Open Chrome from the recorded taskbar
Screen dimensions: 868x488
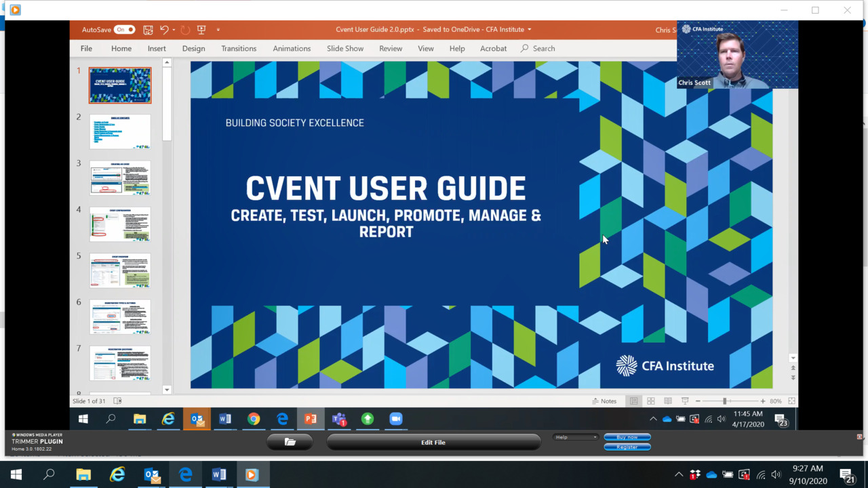254,419
